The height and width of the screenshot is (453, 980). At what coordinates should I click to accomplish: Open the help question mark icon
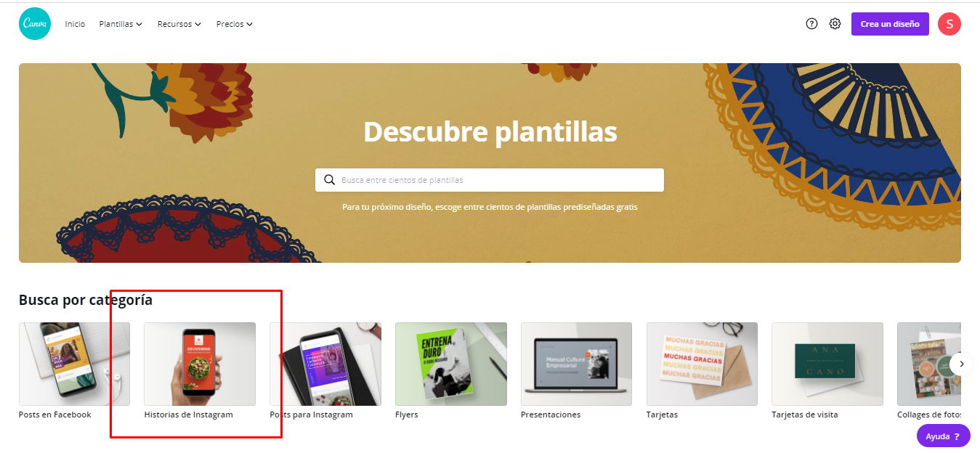812,24
